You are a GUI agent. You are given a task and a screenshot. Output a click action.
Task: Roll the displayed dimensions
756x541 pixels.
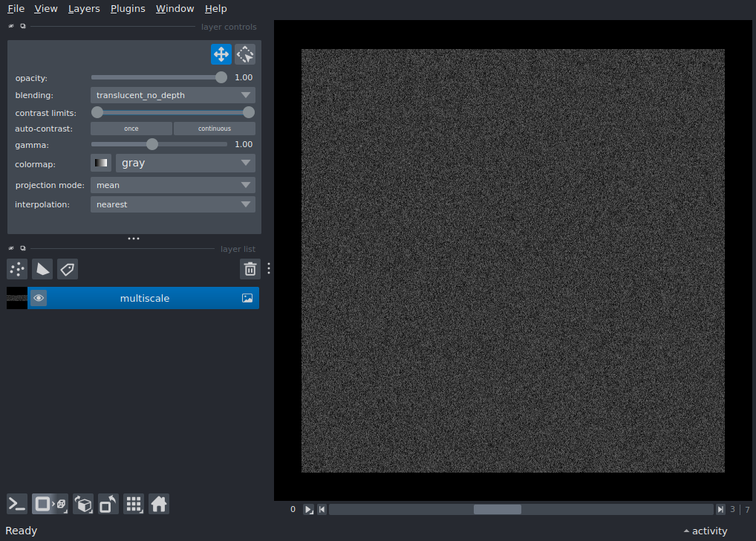(83, 504)
